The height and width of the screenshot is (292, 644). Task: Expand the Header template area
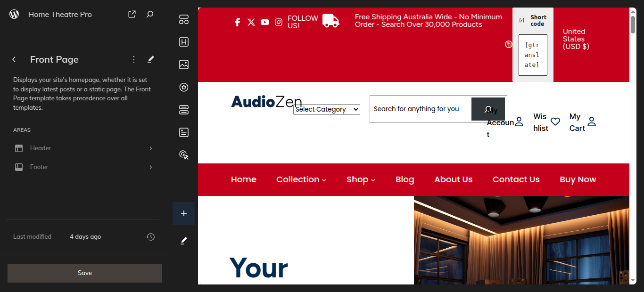[84, 148]
